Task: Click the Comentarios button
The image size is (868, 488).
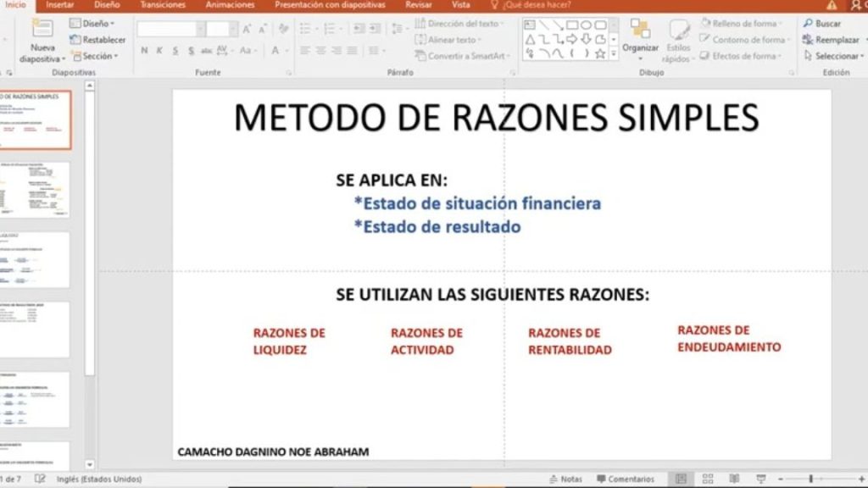Action: [x=626, y=479]
